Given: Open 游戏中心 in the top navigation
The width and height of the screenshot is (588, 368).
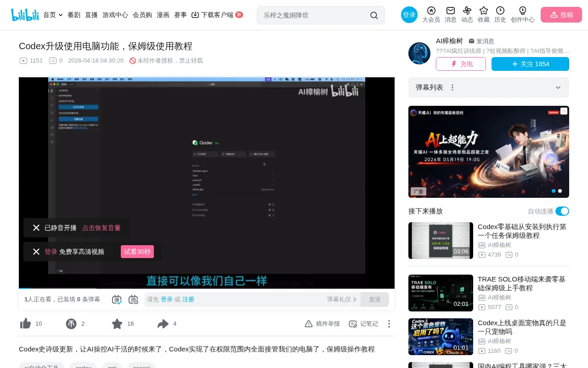Looking at the screenshot, I should click(115, 15).
